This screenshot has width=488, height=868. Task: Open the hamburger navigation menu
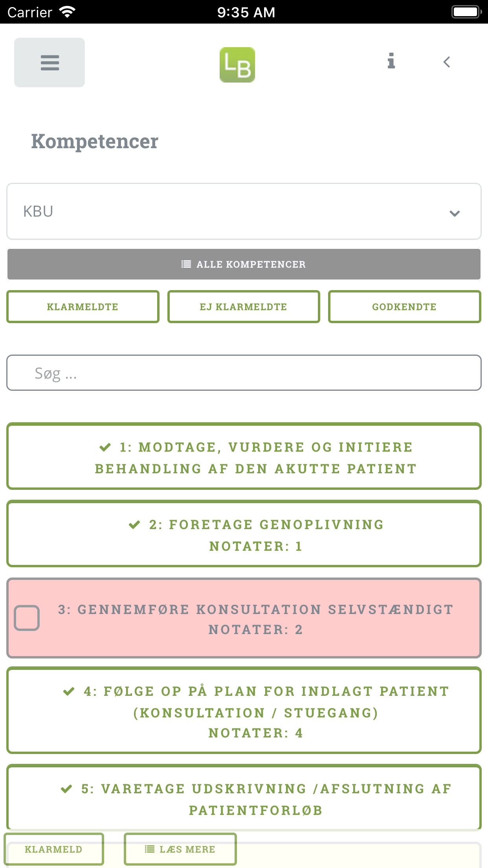50,62
